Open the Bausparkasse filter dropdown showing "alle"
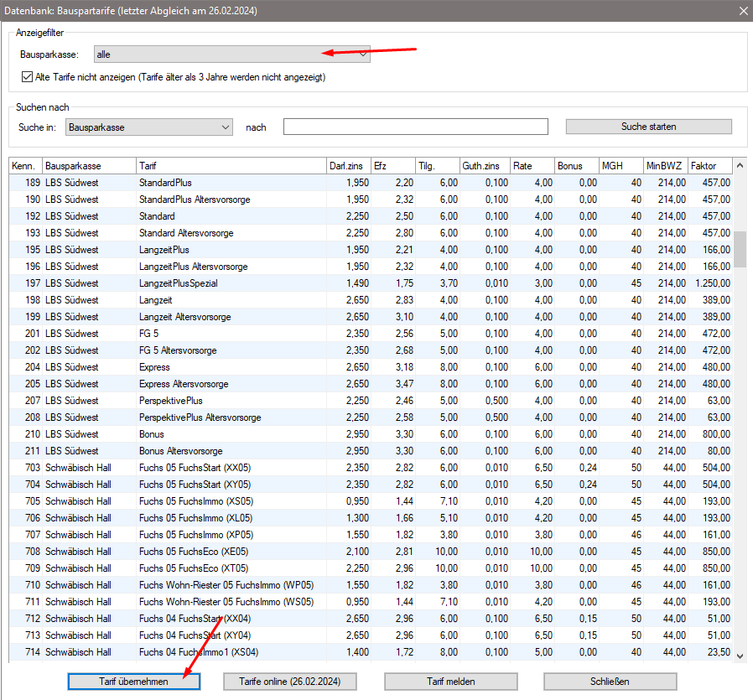The width and height of the screenshot is (753, 700). coord(232,54)
